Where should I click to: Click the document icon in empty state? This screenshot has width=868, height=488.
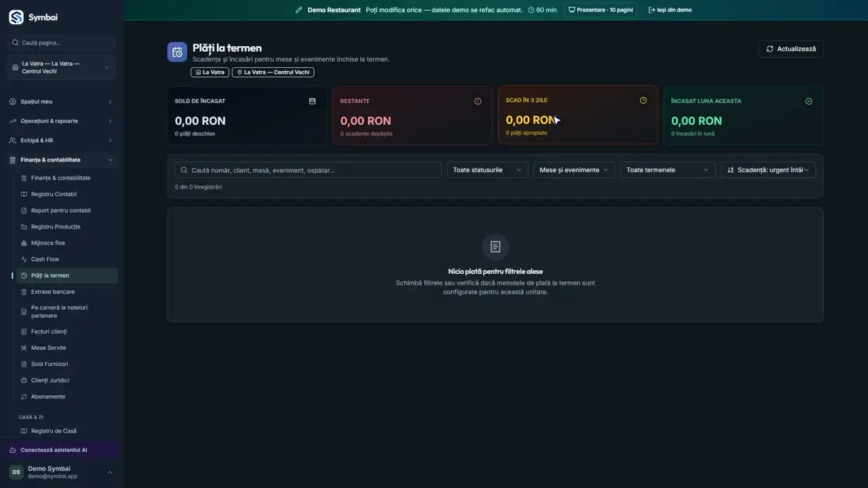click(x=495, y=247)
